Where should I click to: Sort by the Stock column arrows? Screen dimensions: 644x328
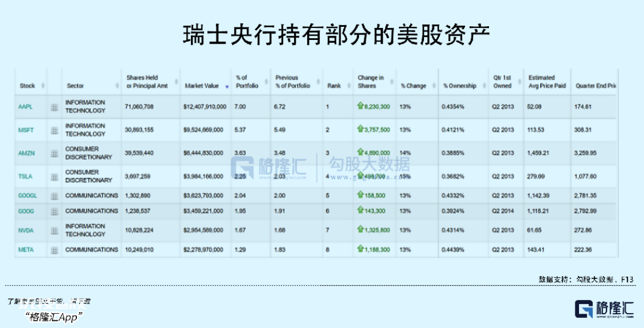pos(43,86)
